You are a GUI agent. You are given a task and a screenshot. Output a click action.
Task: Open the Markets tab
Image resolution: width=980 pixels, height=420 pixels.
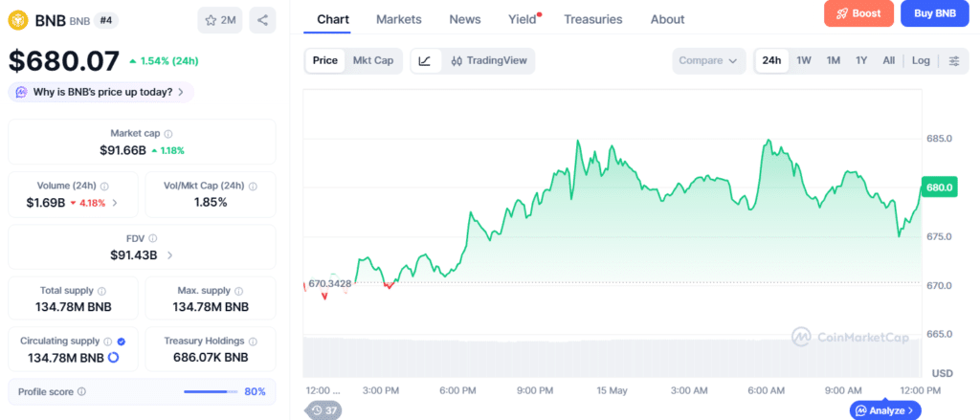click(399, 19)
